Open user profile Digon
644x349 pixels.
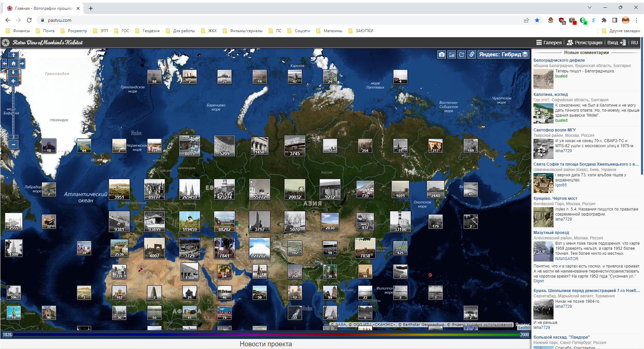[539, 281]
